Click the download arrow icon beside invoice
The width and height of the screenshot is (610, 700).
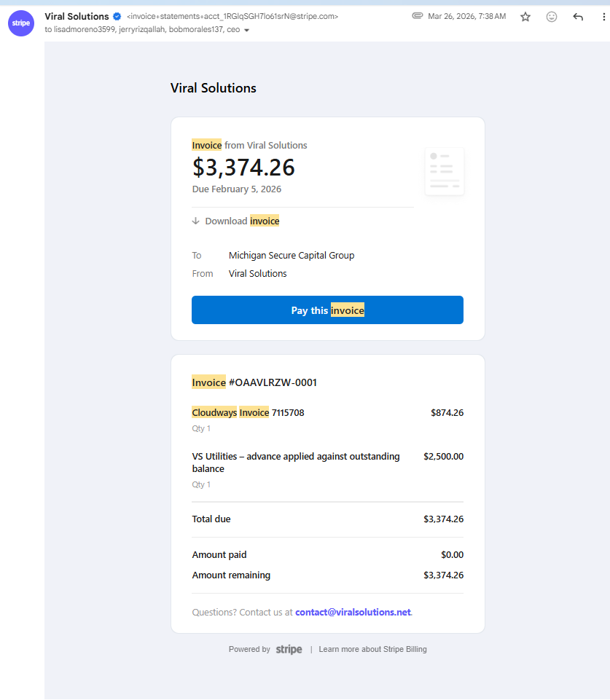[x=195, y=221]
